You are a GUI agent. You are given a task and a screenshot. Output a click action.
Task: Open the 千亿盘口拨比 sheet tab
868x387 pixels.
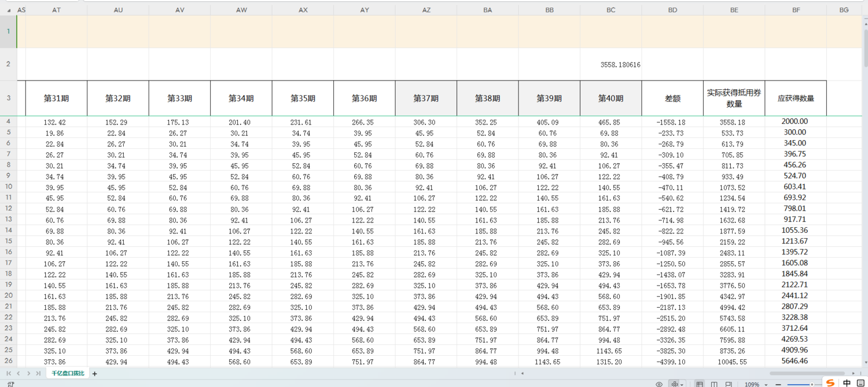point(68,374)
